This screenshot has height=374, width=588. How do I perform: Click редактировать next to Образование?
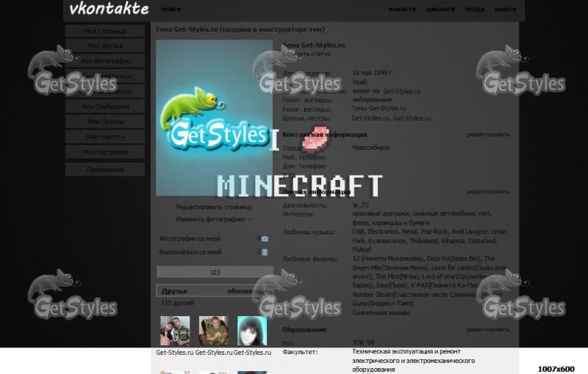tap(488, 330)
